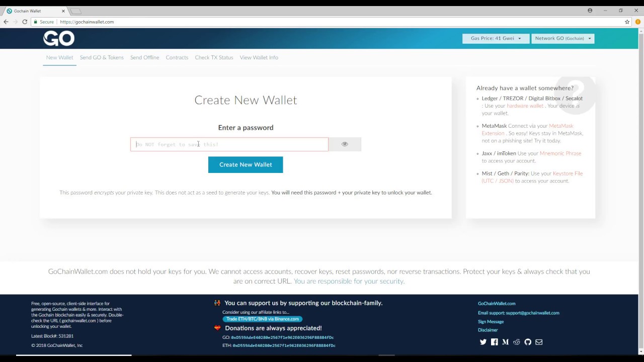Open the View Wallet Info tab

pos(259,57)
